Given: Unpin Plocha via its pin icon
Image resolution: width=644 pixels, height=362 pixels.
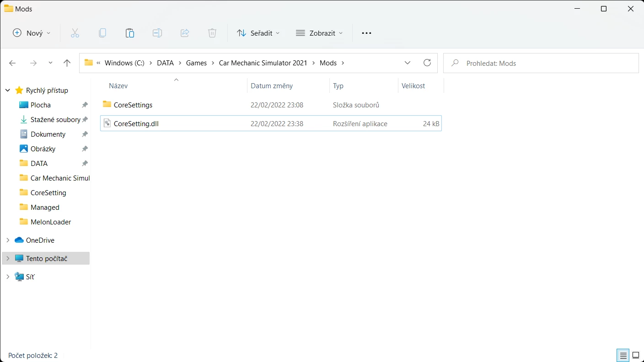Looking at the screenshot, I should (85, 105).
